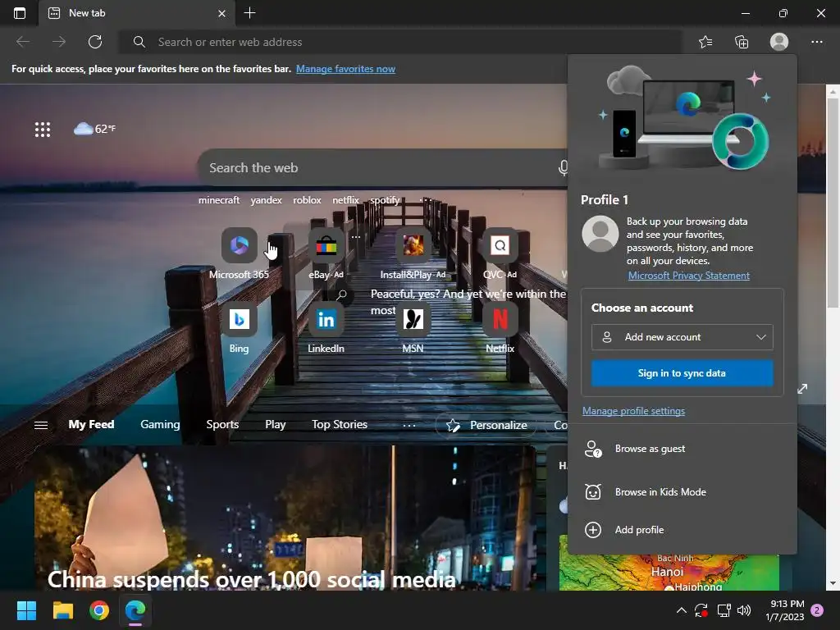This screenshot has height=630, width=840.
Task: Select Add profile option
Action: 682,530
